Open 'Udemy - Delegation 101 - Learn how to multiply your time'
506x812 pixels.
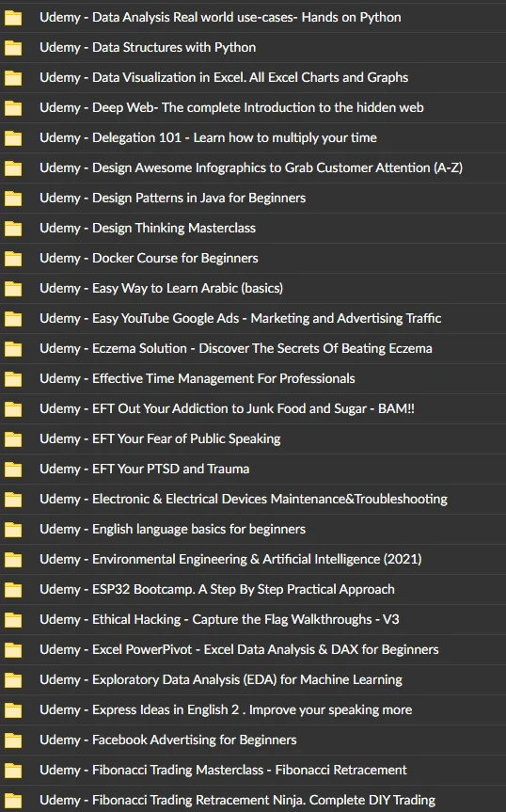(208, 137)
